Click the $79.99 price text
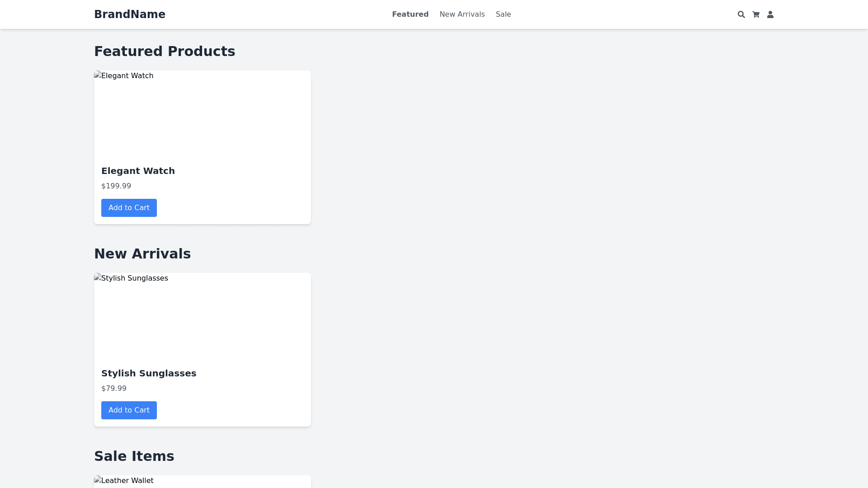Screen dimensions: 868x488 pyautogui.click(x=114, y=389)
